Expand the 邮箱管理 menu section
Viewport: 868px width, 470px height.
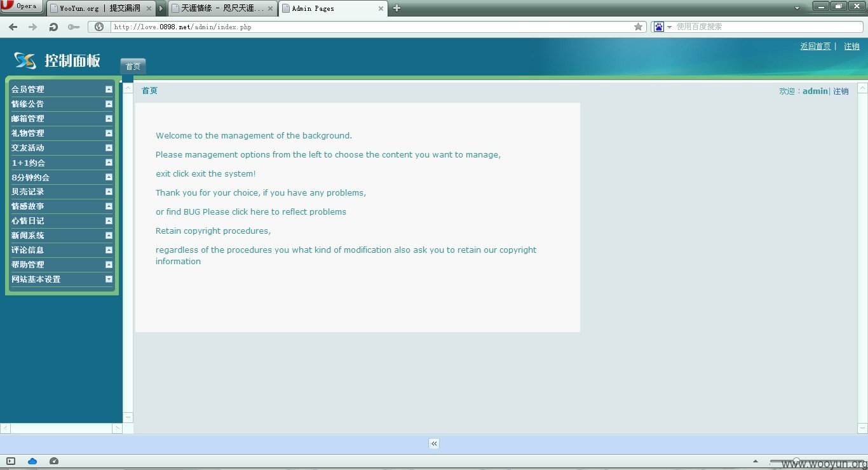[109, 119]
